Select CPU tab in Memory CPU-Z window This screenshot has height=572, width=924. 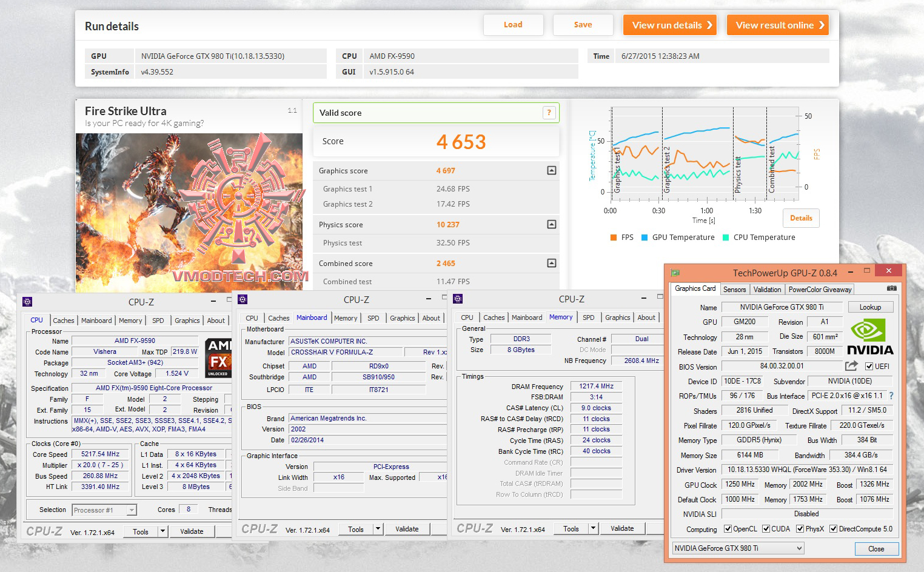click(x=467, y=318)
